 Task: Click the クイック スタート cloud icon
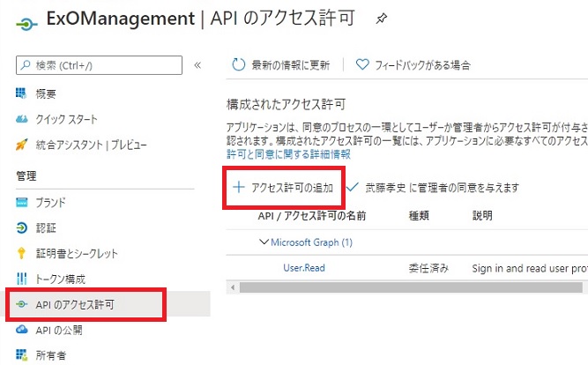pos(22,119)
